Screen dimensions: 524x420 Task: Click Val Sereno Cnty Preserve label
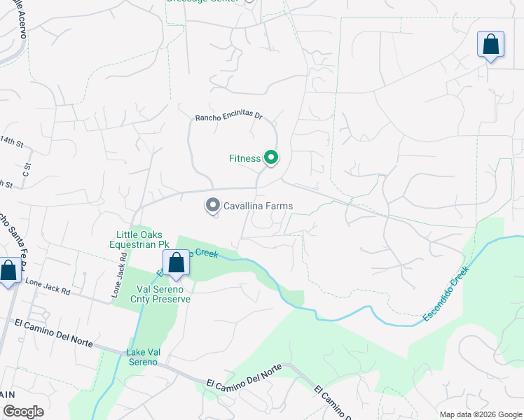pos(160,294)
